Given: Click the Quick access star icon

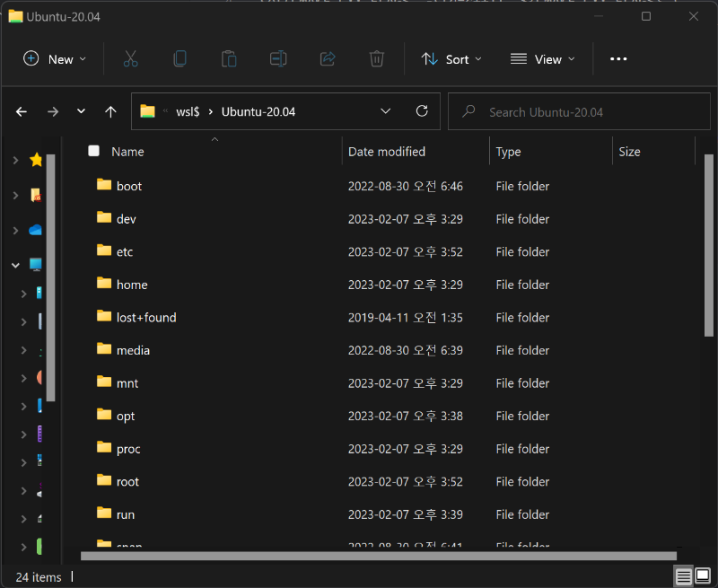Looking at the screenshot, I should coord(36,160).
